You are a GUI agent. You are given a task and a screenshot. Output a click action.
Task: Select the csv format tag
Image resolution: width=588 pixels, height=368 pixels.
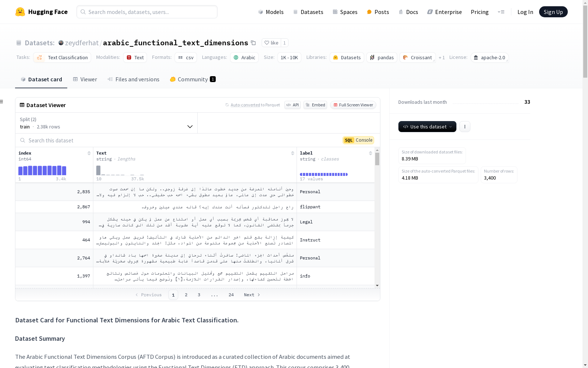tap(186, 57)
